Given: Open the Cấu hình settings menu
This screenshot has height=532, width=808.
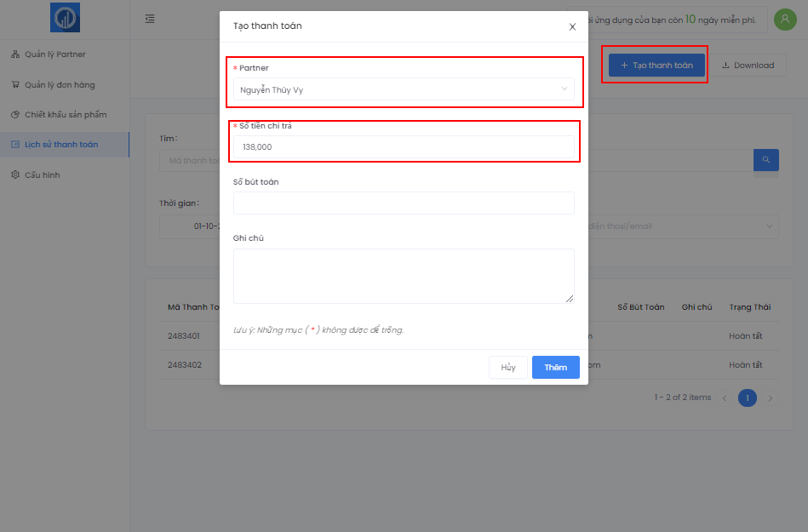Looking at the screenshot, I should [43, 175].
